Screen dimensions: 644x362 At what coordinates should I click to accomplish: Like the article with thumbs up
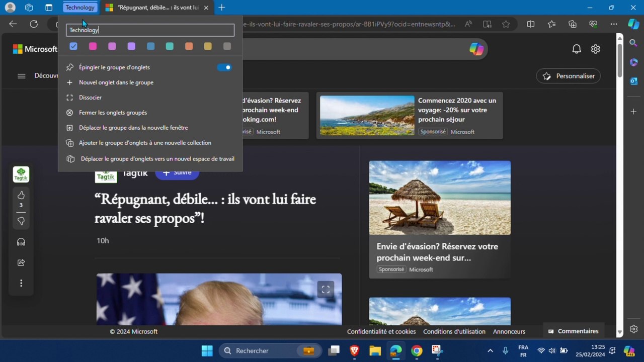(21, 195)
